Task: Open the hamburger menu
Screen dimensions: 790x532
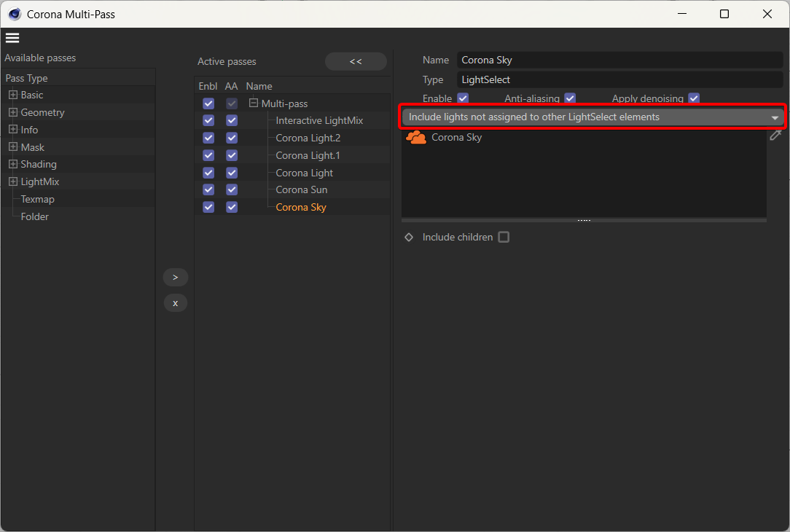Action: coord(12,37)
